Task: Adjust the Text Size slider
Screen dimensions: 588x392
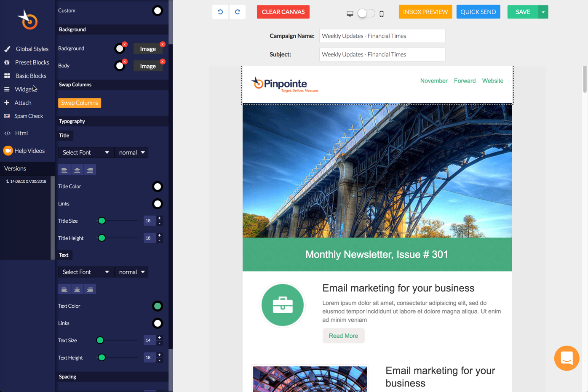Action: 100,340
